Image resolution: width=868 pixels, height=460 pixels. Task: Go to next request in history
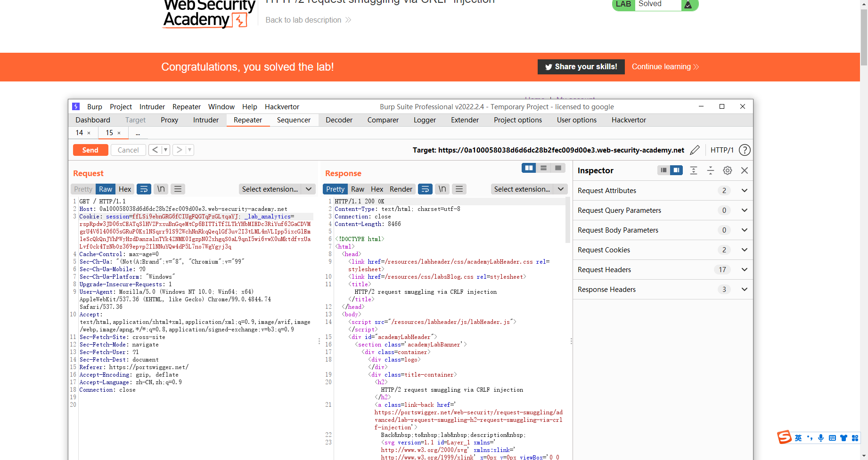point(179,150)
